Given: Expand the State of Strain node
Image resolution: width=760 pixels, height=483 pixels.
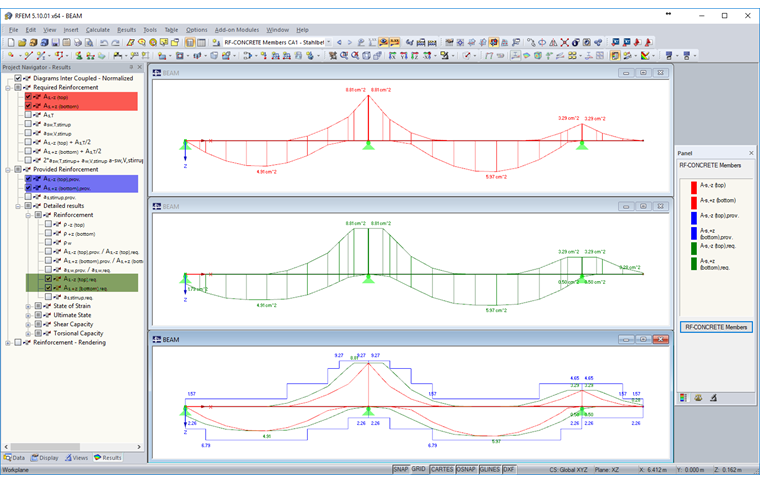Looking at the screenshot, I should point(28,306).
